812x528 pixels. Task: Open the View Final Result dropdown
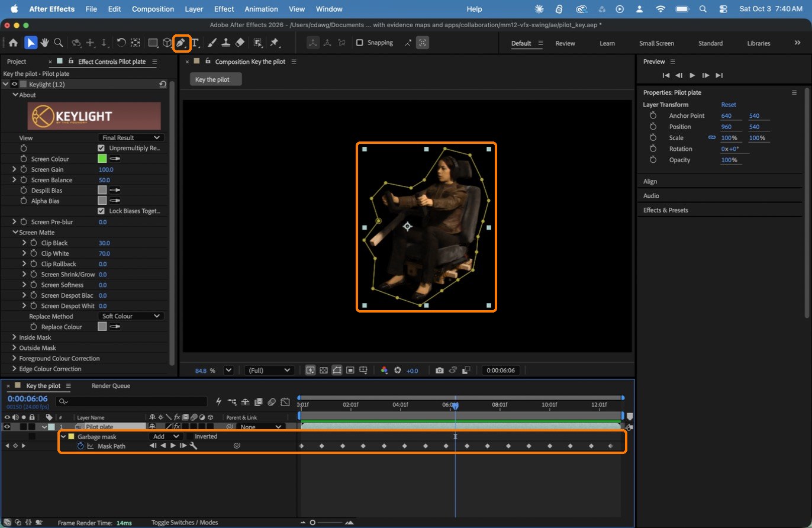point(131,137)
